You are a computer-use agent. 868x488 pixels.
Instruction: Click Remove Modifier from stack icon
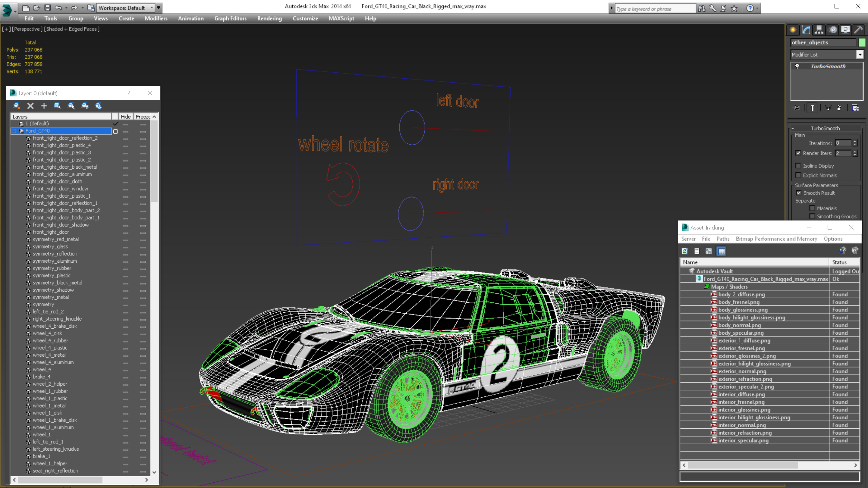coord(839,108)
